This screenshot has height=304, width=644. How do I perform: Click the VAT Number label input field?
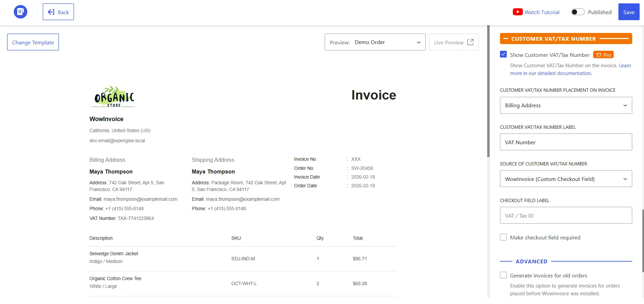point(566,142)
